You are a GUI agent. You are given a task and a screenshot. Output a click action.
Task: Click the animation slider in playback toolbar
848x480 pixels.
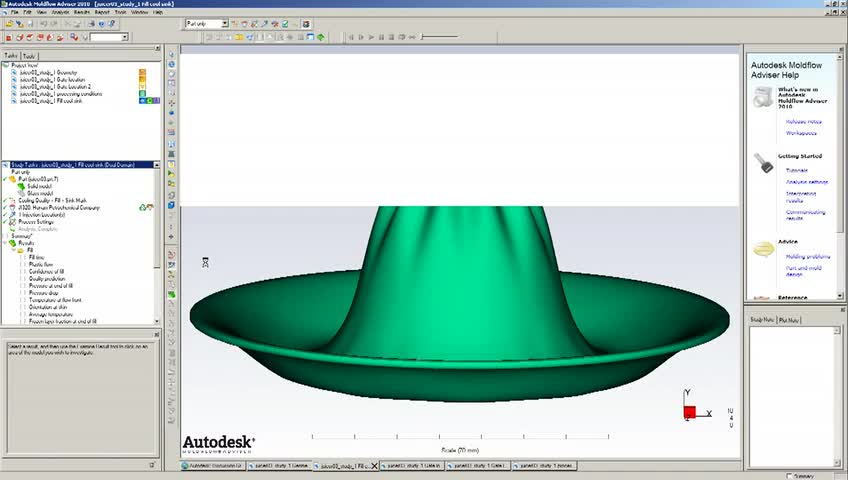[440, 37]
